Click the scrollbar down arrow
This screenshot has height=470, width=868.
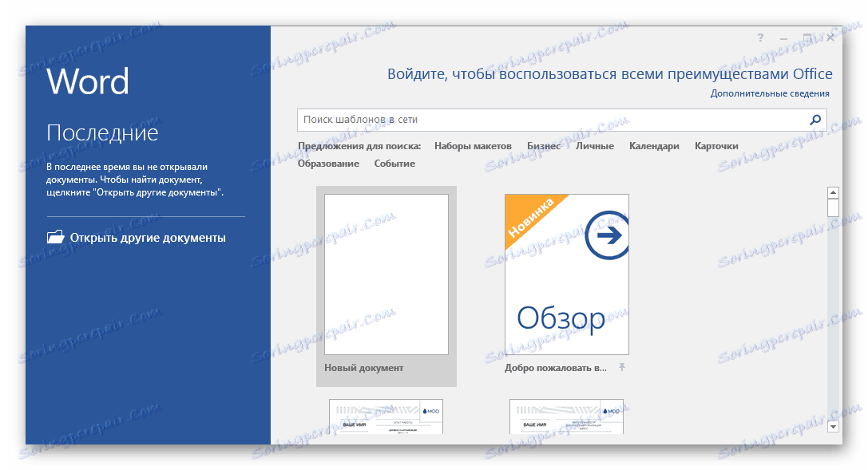click(x=833, y=426)
